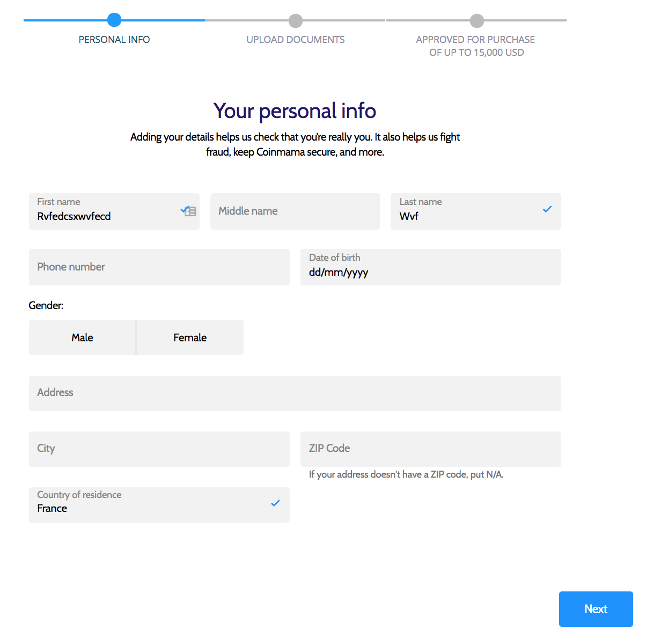Toggle gender selection to Male
Viewport: 646px width, 644px height.
pos(82,337)
